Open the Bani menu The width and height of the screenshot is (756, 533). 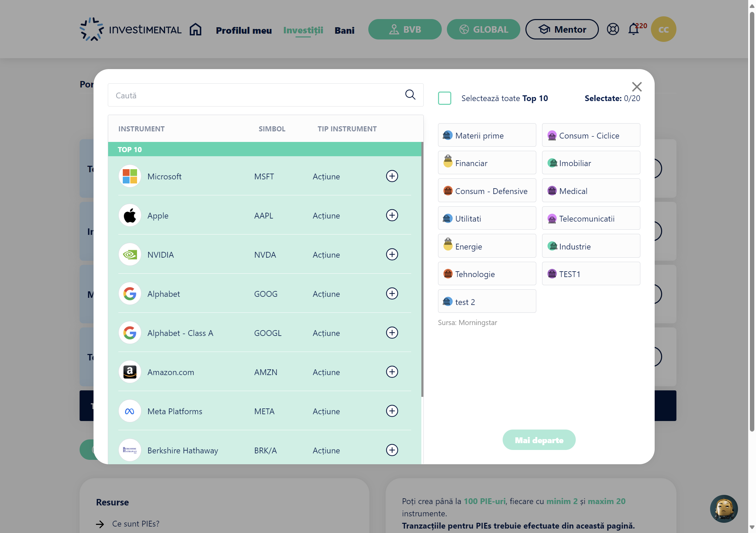pos(344,30)
